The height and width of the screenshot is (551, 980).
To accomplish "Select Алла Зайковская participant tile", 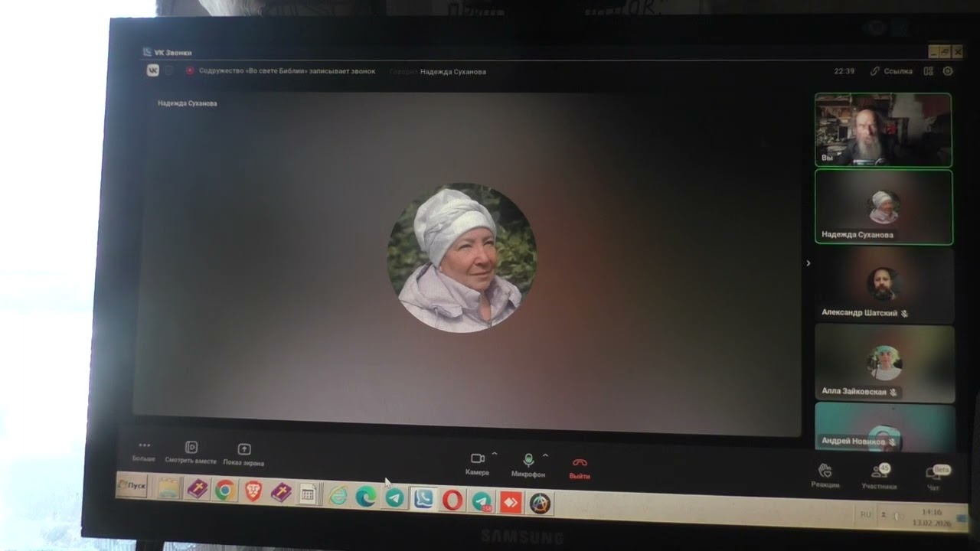I will 885,364.
